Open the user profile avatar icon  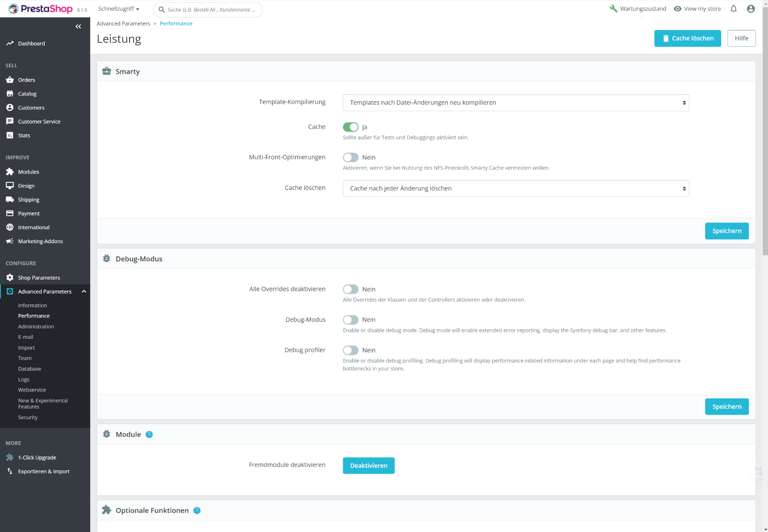(751, 9)
